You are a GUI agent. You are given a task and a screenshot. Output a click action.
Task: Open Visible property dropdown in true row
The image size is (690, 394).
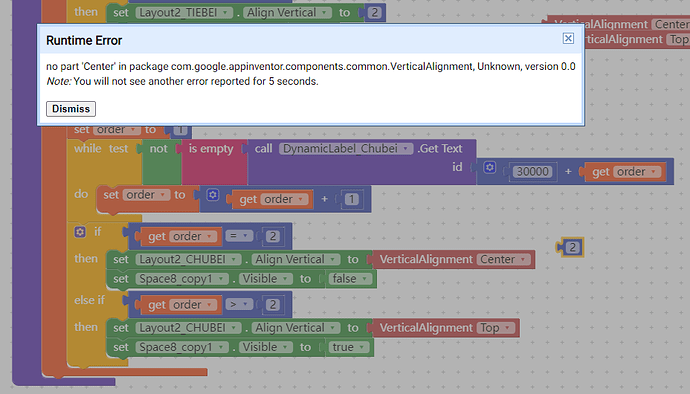point(266,347)
